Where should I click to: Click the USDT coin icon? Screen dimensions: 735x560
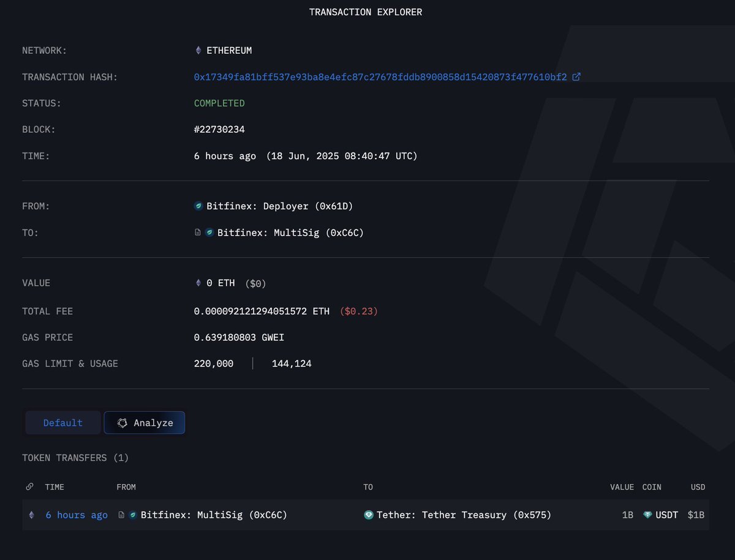647,515
